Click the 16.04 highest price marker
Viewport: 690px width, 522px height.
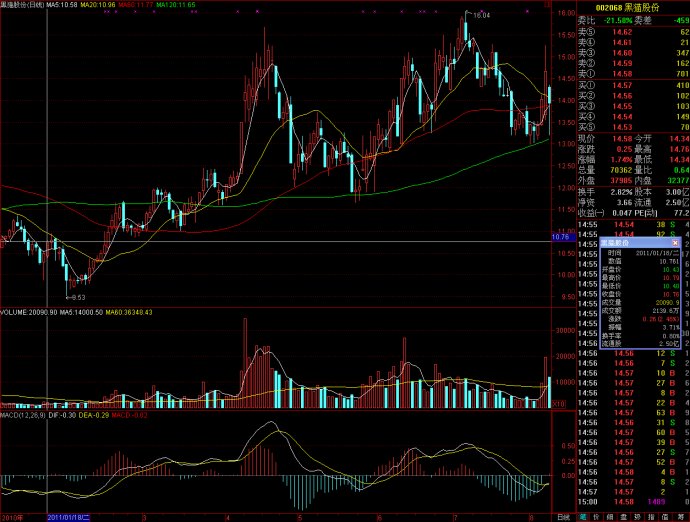click(481, 16)
